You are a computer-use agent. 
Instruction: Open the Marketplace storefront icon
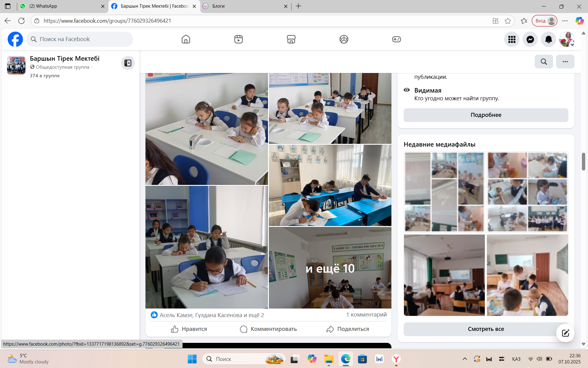pos(291,39)
